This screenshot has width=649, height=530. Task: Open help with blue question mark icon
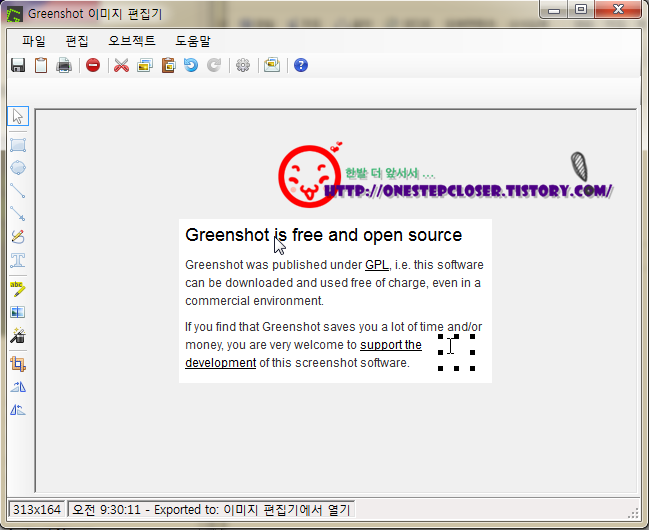pos(301,65)
